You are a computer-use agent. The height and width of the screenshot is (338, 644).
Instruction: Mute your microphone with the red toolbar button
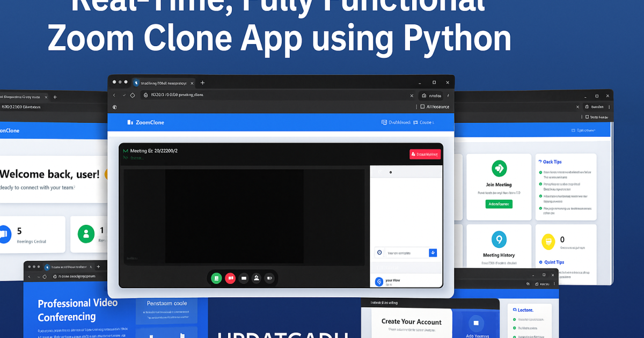pos(230,278)
